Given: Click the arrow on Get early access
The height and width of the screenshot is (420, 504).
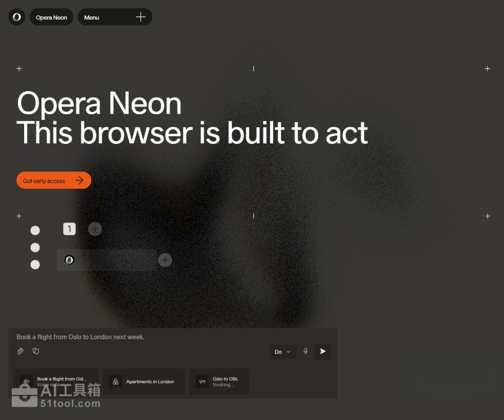Looking at the screenshot, I should click(80, 180).
